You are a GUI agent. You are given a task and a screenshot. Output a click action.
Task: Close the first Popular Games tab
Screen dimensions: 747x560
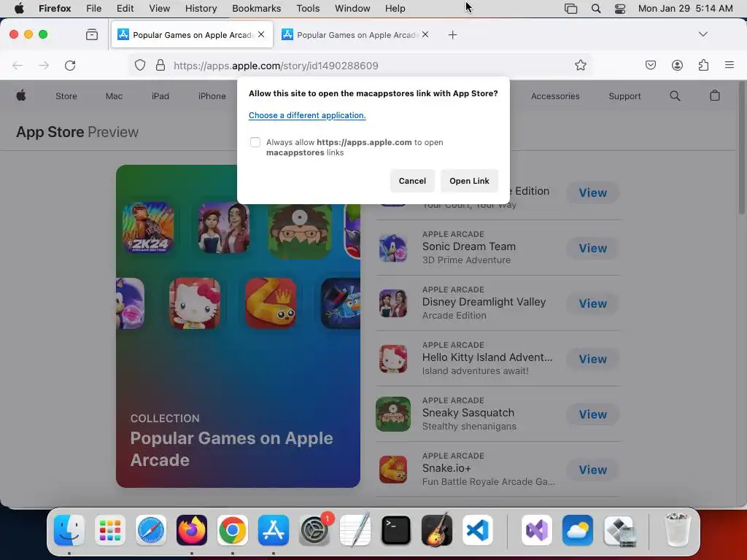click(x=261, y=34)
